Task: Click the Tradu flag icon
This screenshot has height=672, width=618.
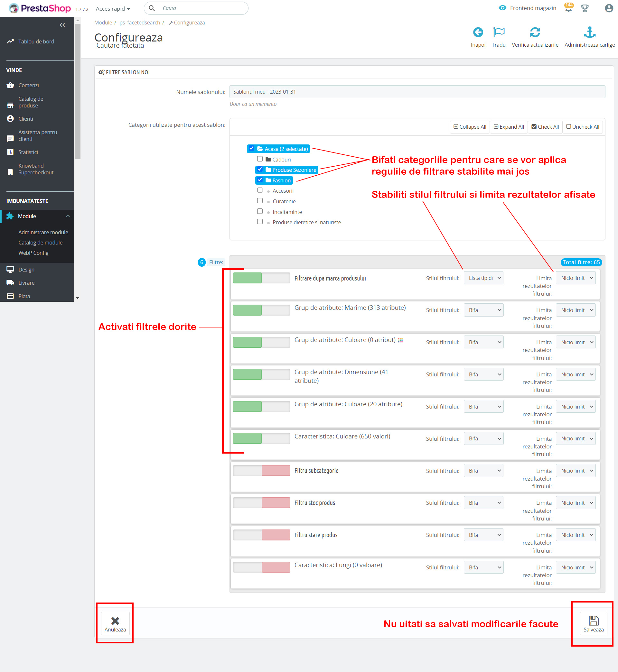Action: tap(499, 32)
